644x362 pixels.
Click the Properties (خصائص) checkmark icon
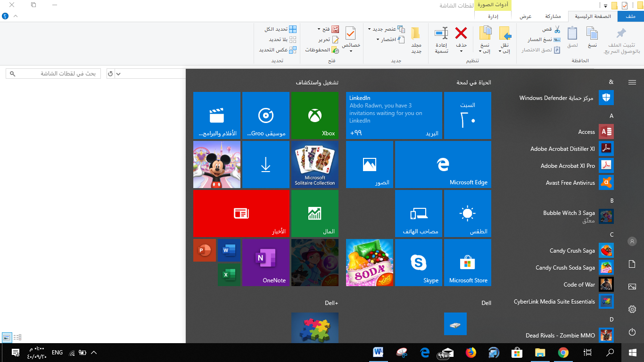[350, 34]
